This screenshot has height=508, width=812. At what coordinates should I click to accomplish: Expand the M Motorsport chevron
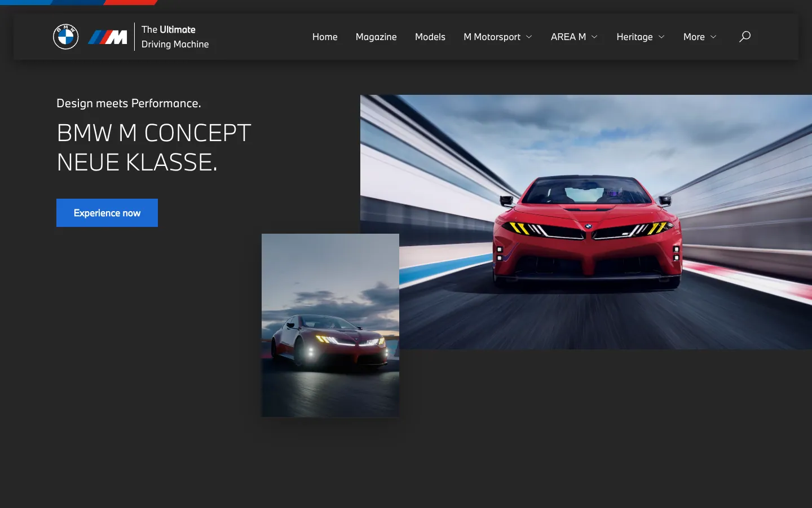tap(529, 37)
